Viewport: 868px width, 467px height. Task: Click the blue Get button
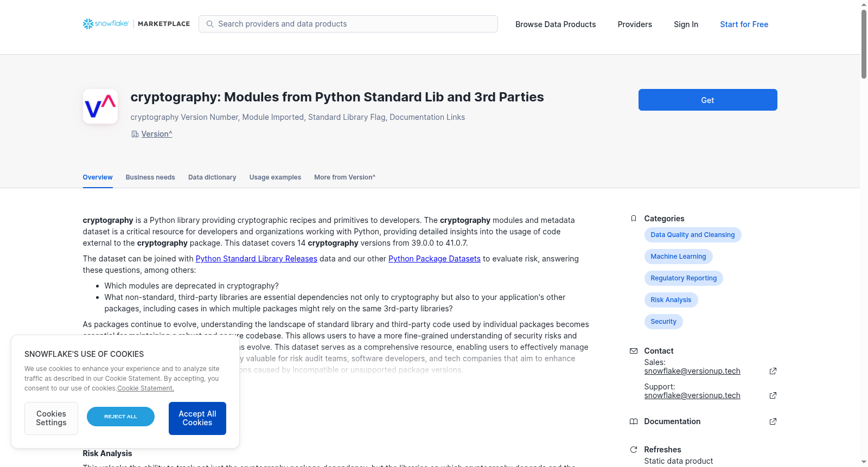(707, 100)
